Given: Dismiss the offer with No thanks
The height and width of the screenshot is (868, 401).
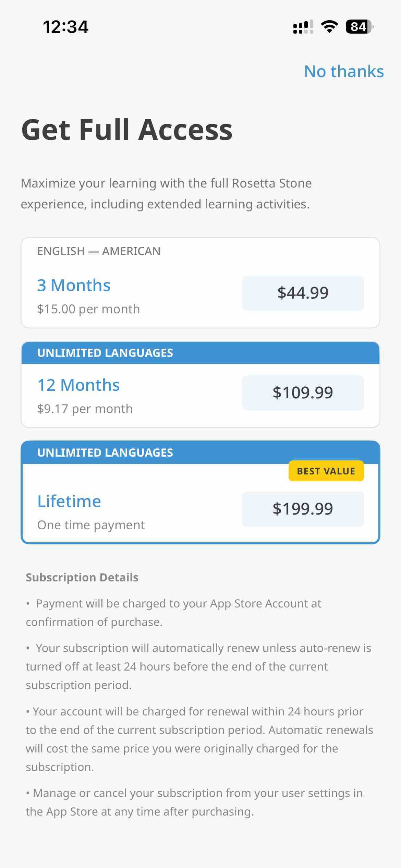Looking at the screenshot, I should click(x=344, y=71).
